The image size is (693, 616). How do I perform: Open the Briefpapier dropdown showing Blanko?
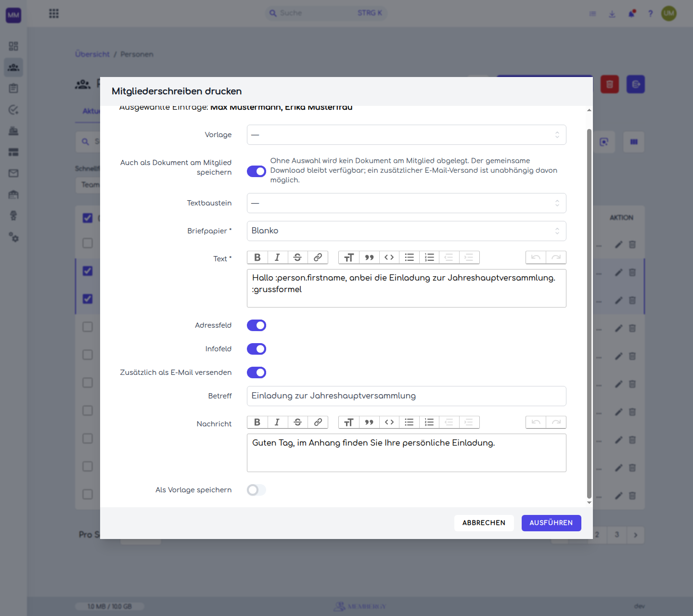coord(407,231)
